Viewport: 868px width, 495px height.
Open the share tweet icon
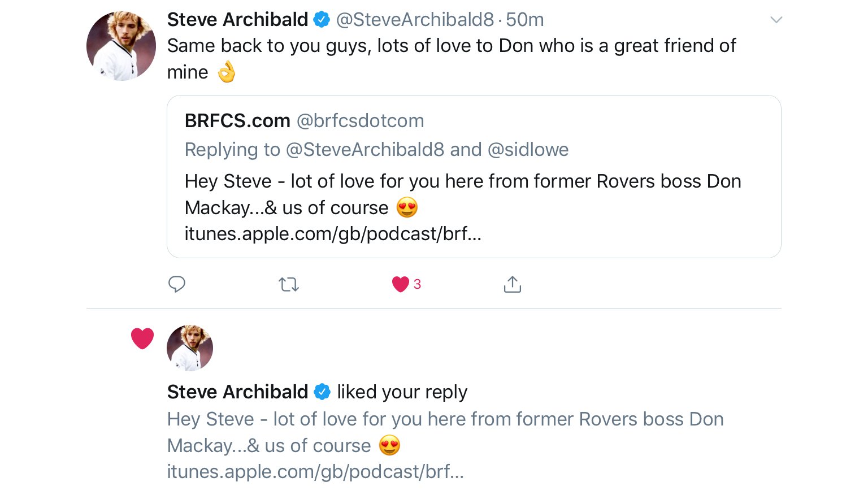pyautogui.click(x=512, y=284)
